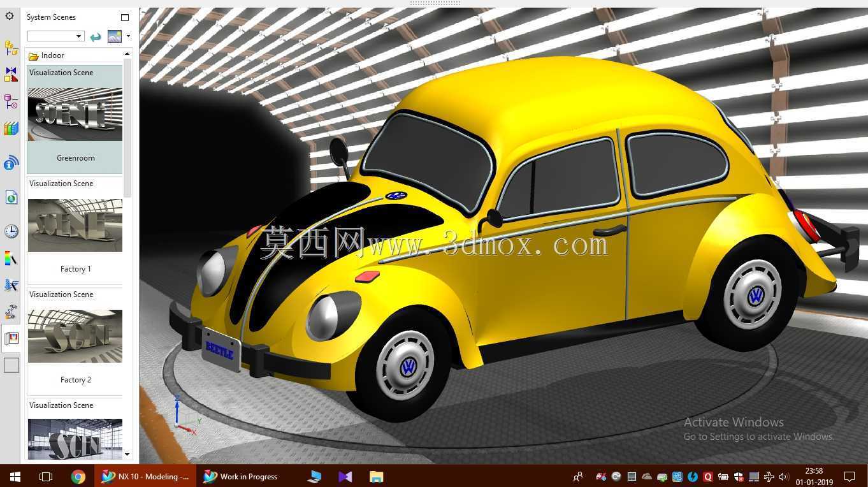This screenshot has width=868, height=487.
Task: Click the battery power tray icon
Action: 723,476
